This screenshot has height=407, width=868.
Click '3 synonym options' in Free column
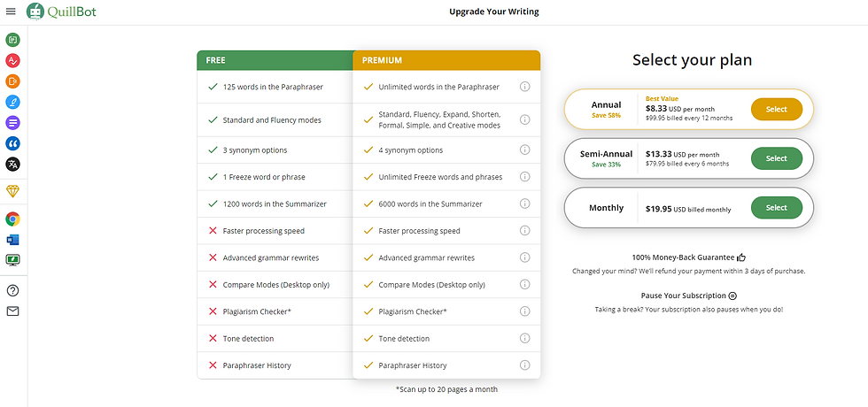[x=255, y=150]
